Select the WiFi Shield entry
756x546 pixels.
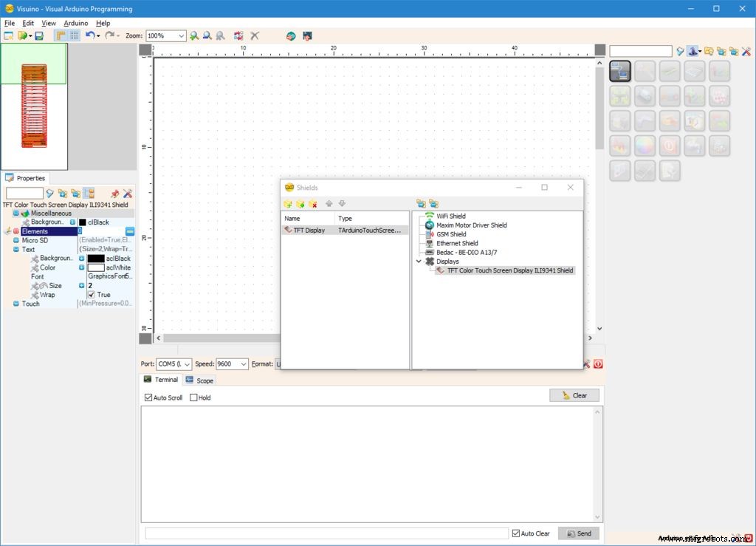(x=451, y=216)
